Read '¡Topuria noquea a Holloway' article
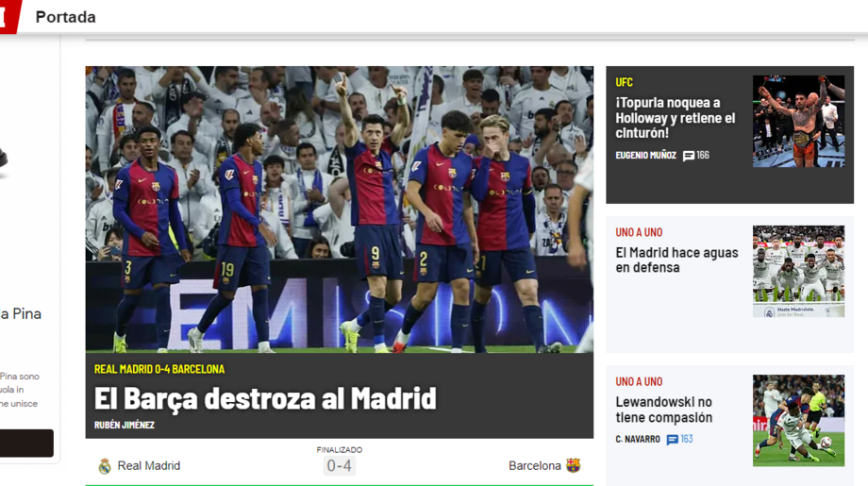 pos(675,118)
